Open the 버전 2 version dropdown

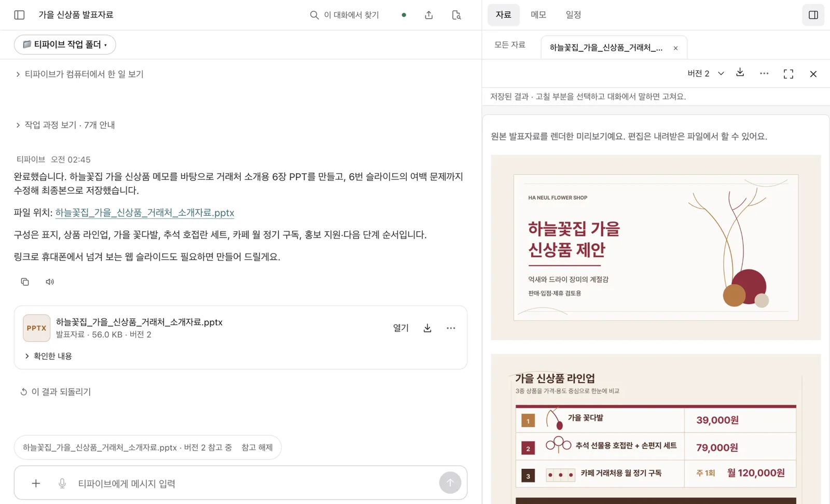(x=705, y=74)
